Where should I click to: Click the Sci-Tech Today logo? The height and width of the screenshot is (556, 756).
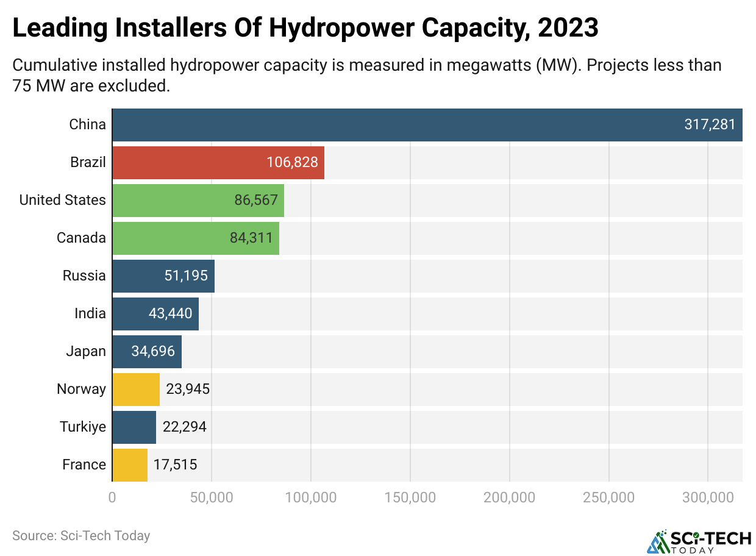click(x=699, y=540)
